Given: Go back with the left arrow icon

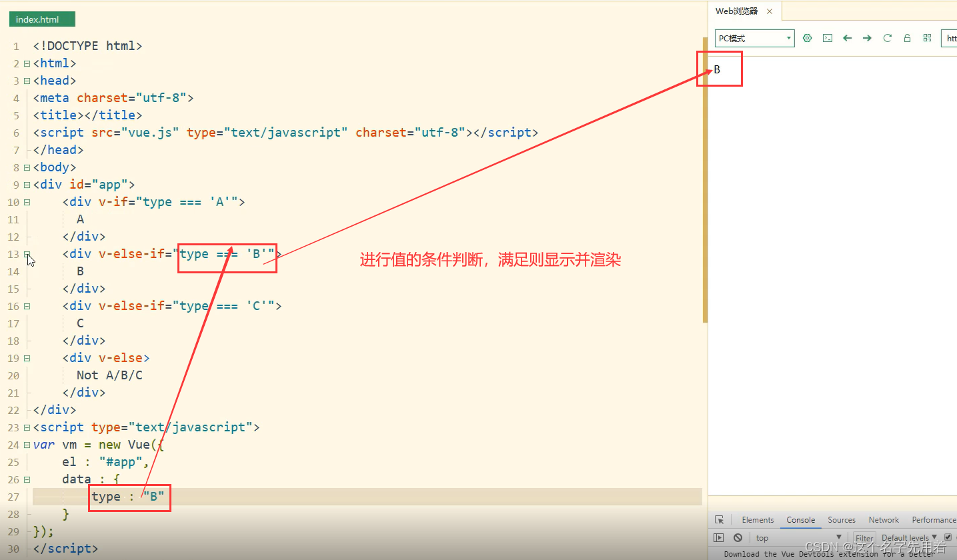Looking at the screenshot, I should (848, 38).
